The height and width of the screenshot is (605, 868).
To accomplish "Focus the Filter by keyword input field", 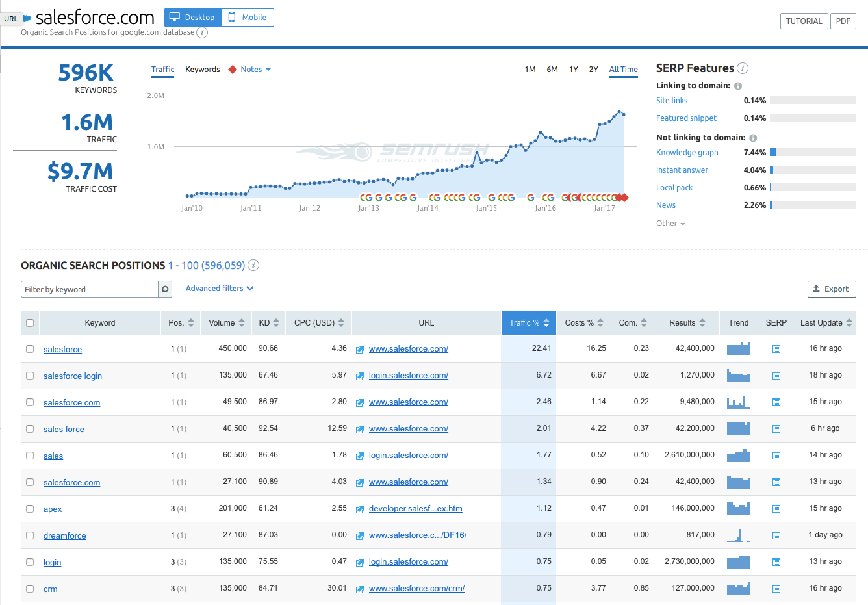I will tap(90, 289).
